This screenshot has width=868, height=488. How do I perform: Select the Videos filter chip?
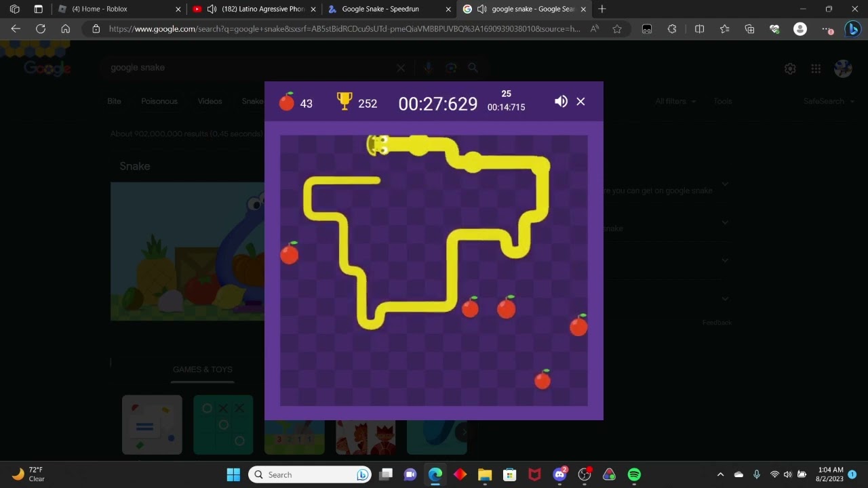[210, 101]
